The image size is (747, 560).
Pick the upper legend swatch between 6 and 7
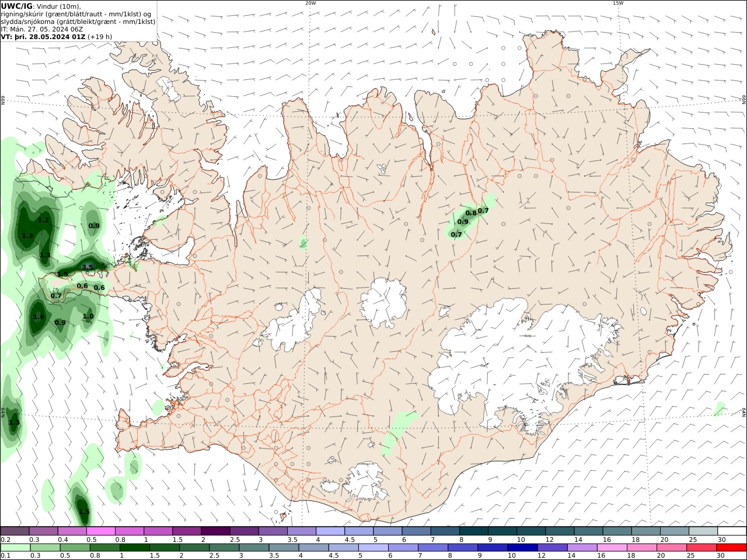point(416,531)
